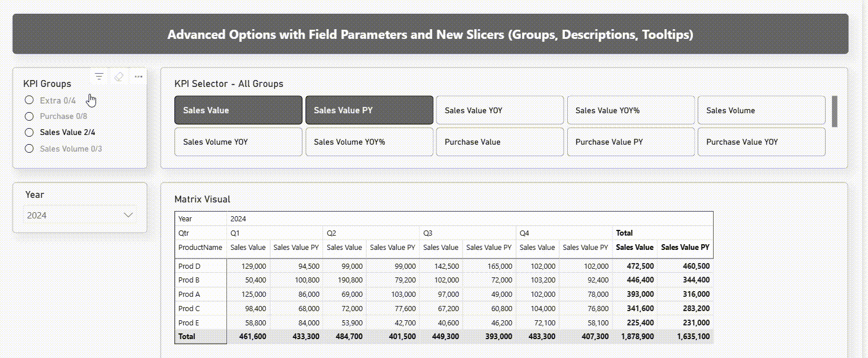
Task: Click the Purchase Value YOY tile
Action: pos(761,142)
